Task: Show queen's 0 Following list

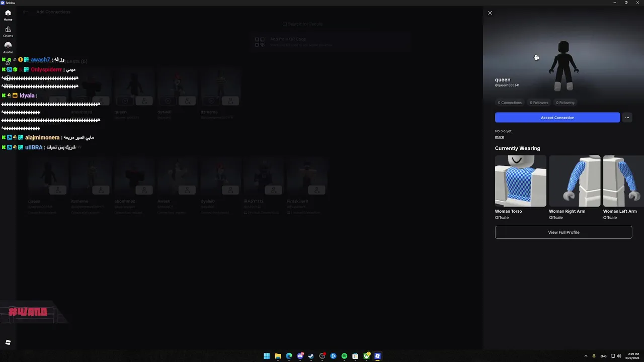Action: (x=565, y=103)
